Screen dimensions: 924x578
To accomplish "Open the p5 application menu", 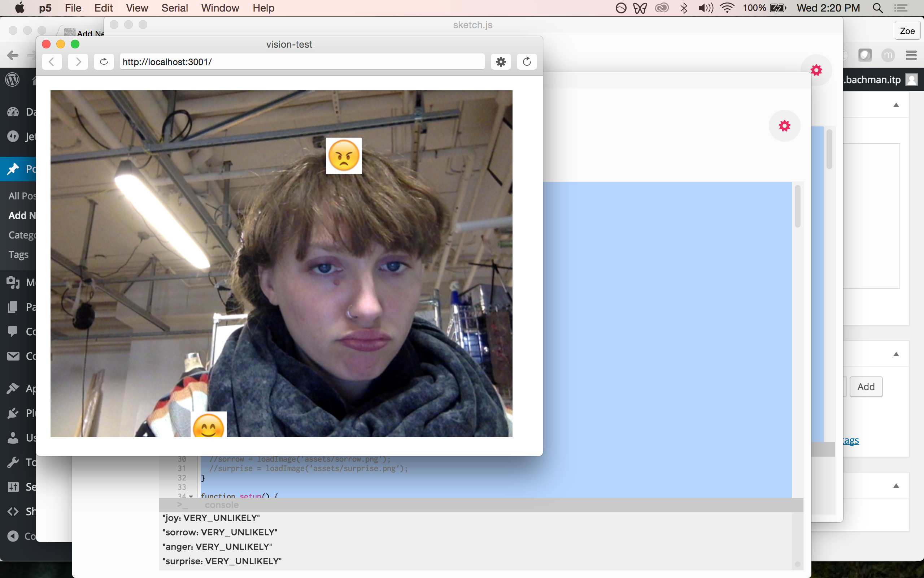I will (45, 8).
